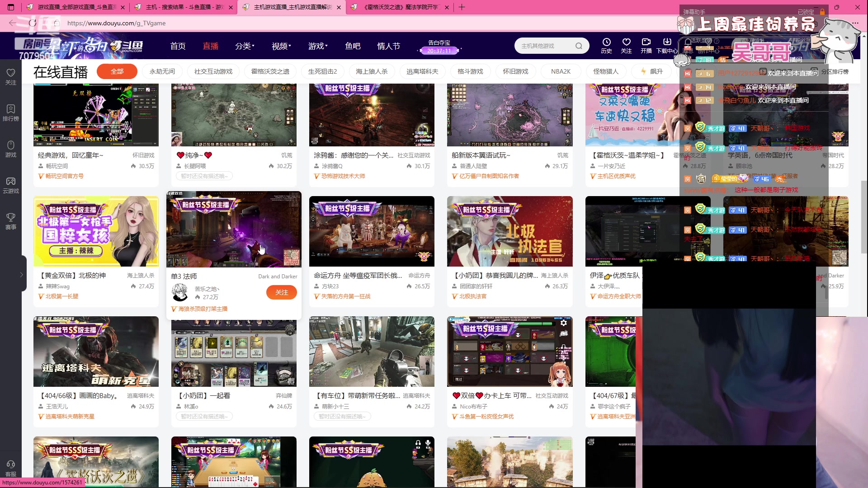The height and width of the screenshot is (488, 868).
Task: Open 分类 dropdown in top navigation
Action: (245, 46)
